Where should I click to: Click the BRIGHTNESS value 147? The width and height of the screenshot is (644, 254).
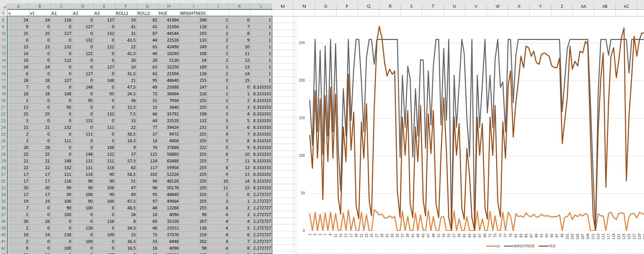[x=193, y=87]
